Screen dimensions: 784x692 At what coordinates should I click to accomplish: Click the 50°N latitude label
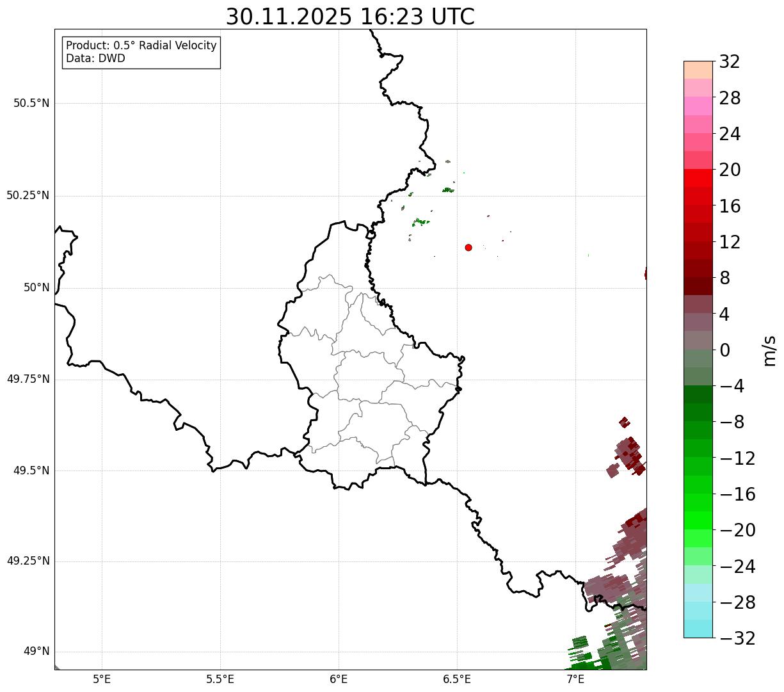click(36, 287)
